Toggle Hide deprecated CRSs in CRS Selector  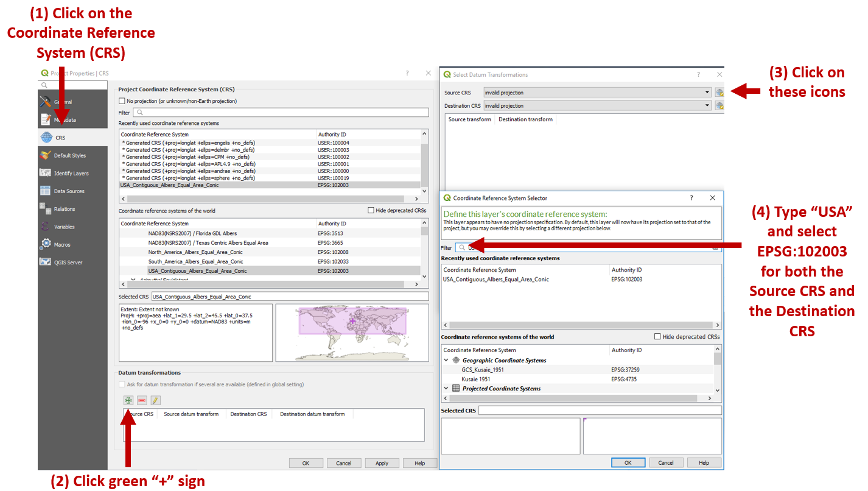657,336
